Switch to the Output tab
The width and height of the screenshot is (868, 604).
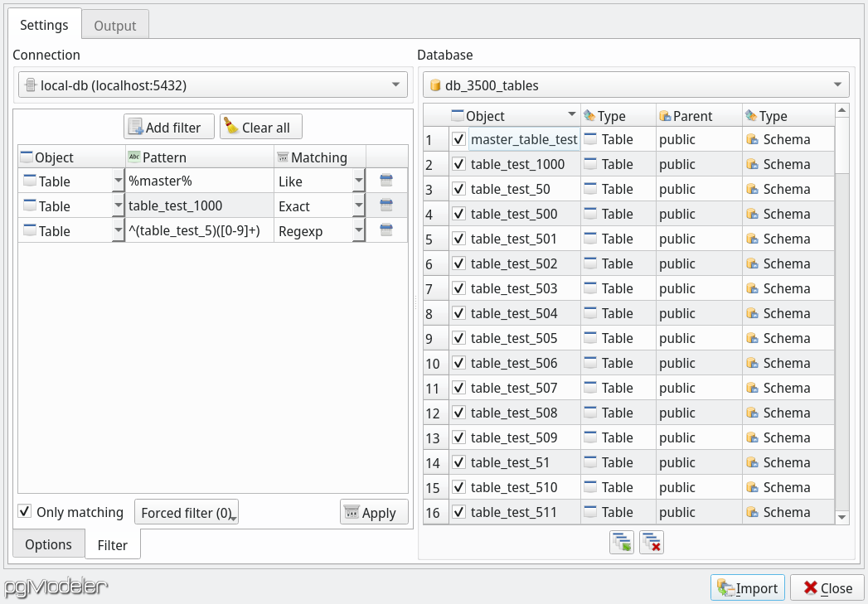(x=115, y=26)
